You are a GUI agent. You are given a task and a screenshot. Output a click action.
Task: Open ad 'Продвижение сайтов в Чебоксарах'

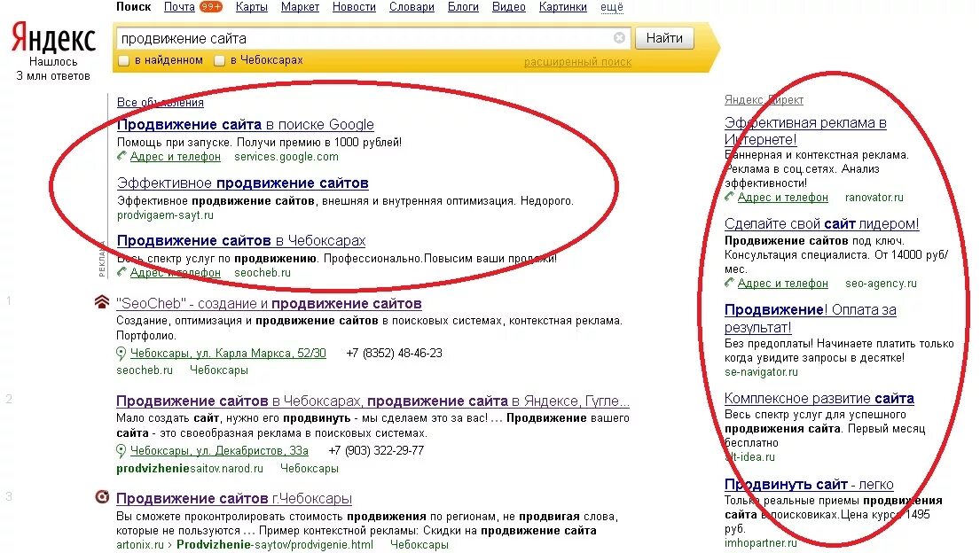click(x=241, y=240)
